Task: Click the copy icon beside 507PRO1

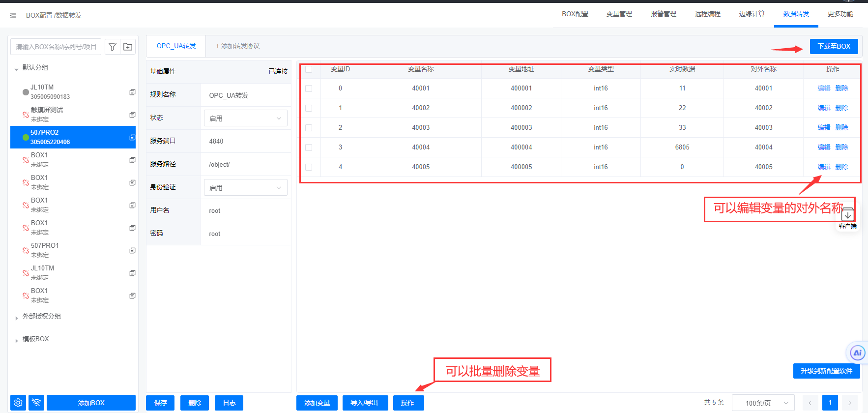Action: pyautogui.click(x=132, y=251)
